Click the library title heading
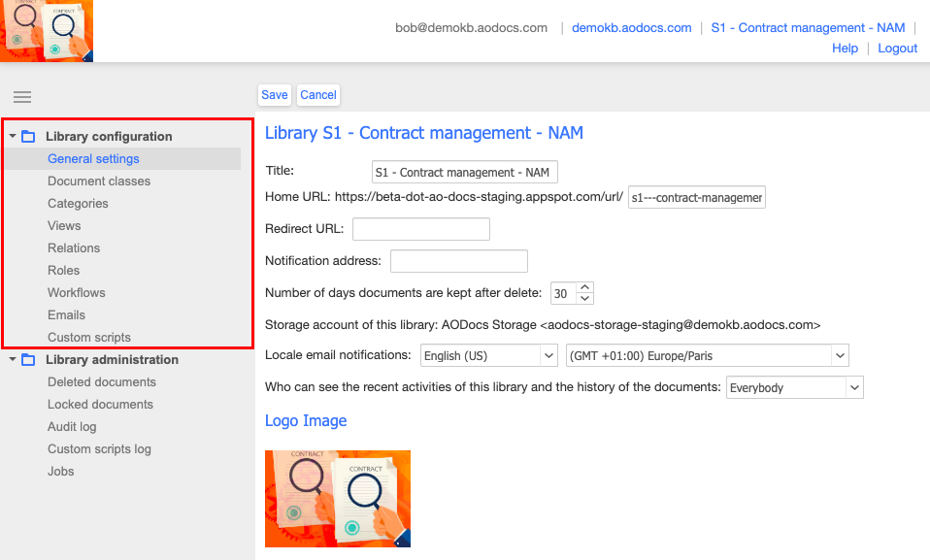 (424, 133)
